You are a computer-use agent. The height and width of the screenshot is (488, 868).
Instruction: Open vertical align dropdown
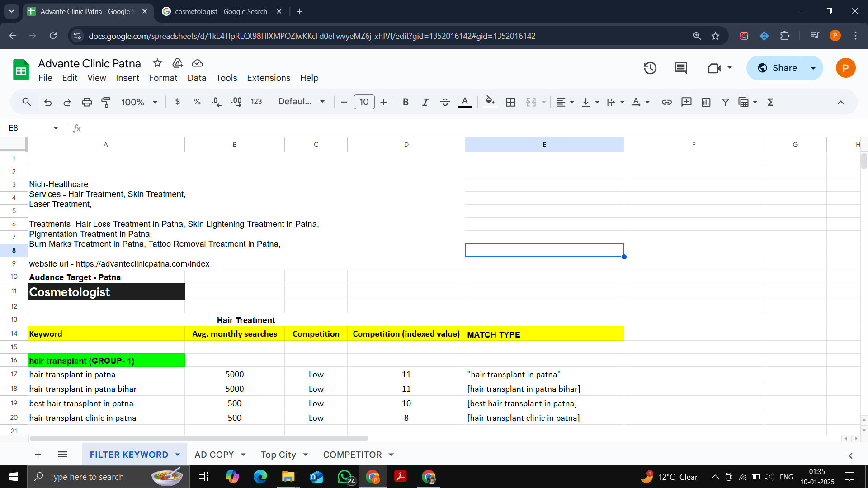coord(590,102)
